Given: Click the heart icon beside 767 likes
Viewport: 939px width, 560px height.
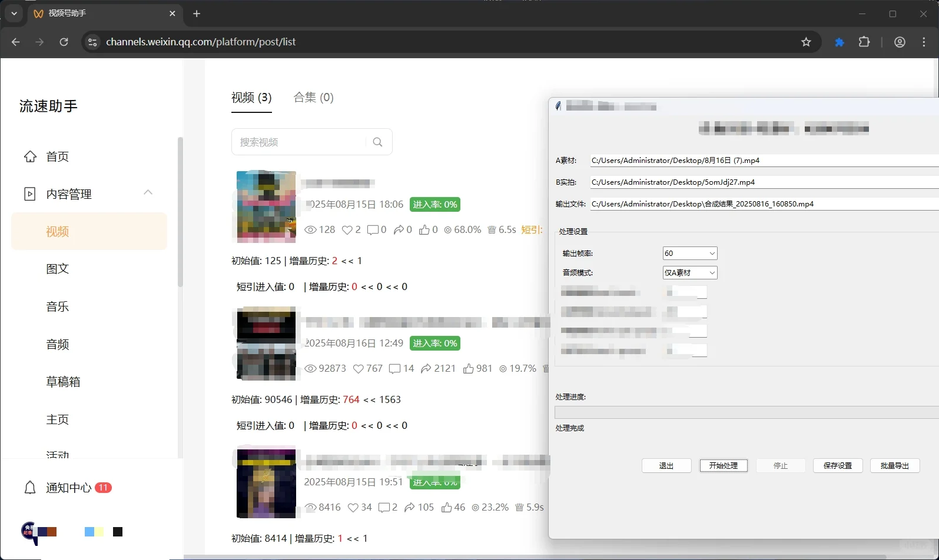Looking at the screenshot, I should [359, 369].
